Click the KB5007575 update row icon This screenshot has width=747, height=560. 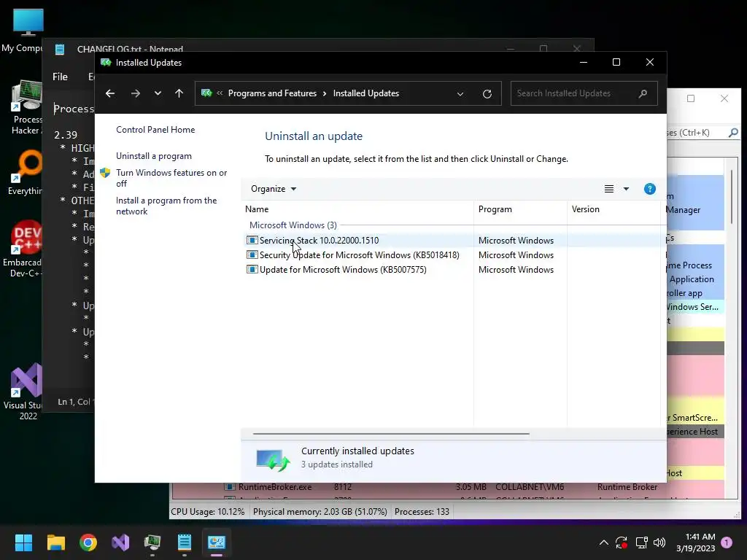(252, 269)
